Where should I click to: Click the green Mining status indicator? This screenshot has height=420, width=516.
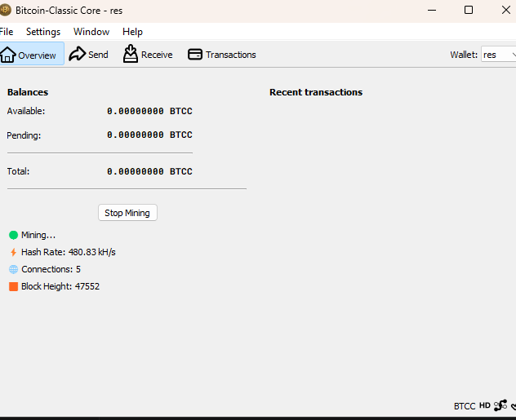pyautogui.click(x=14, y=235)
